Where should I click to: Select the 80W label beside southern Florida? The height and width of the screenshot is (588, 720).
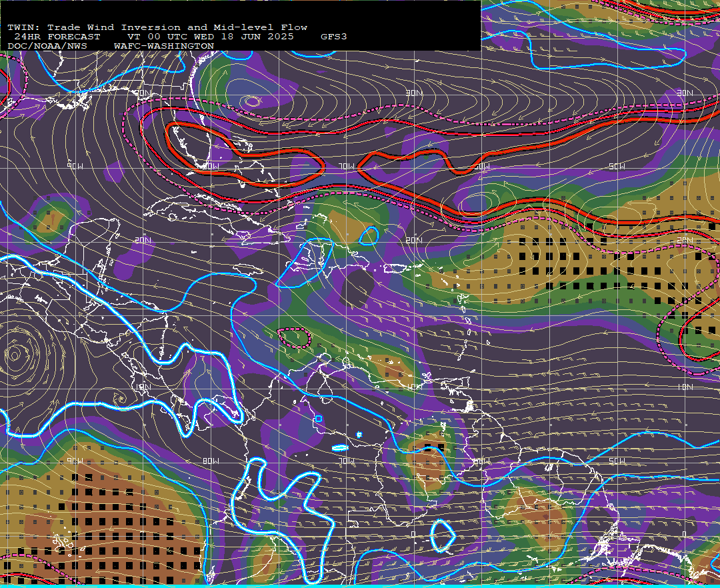(211, 166)
